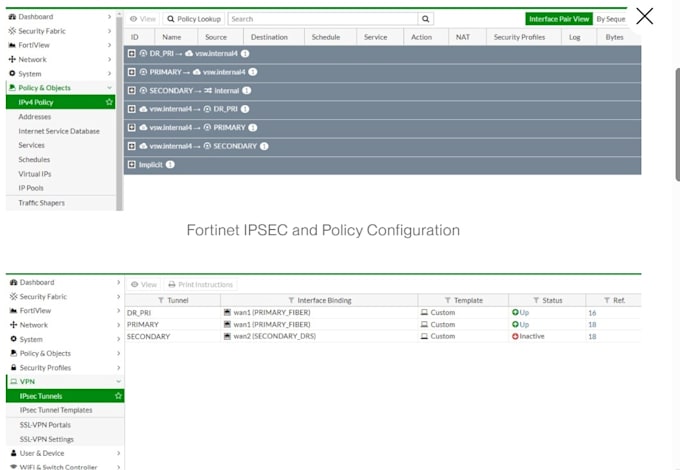
Task: Click the IPsec Tunnels favorite star
Action: [118, 395]
